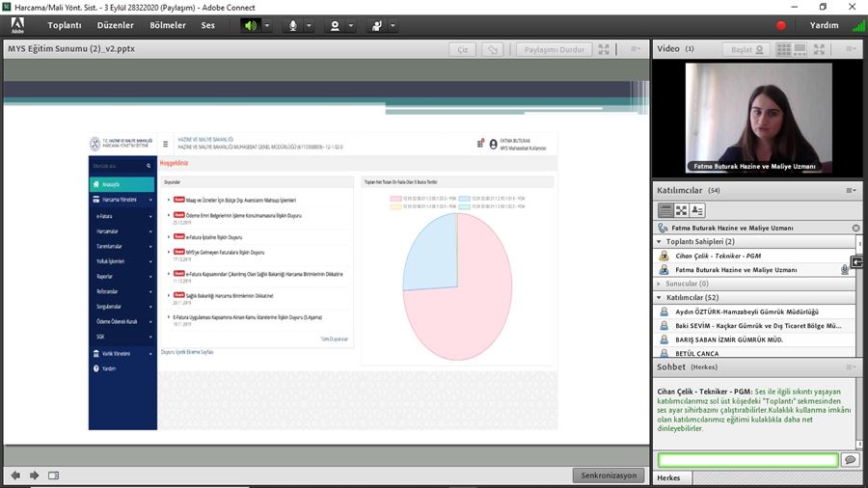Open the Bölmeler menu
The height and width of the screenshot is (488, 868).
pos(168,25)
